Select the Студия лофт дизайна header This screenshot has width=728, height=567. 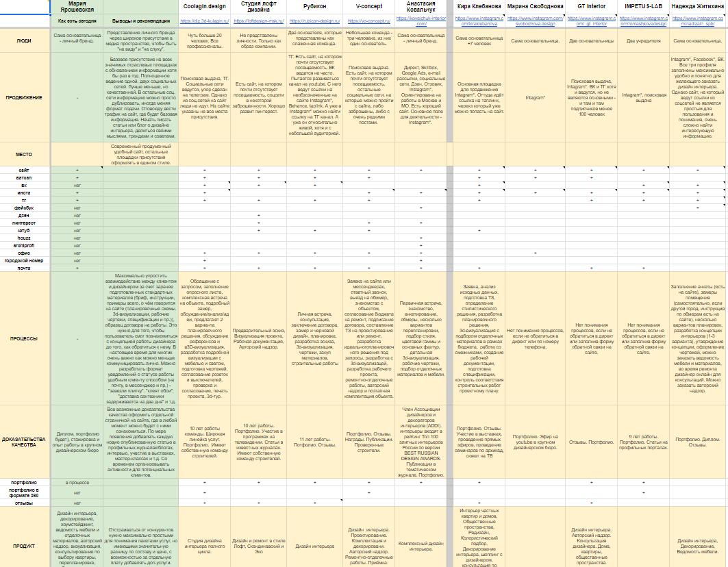tap(259, 6)
